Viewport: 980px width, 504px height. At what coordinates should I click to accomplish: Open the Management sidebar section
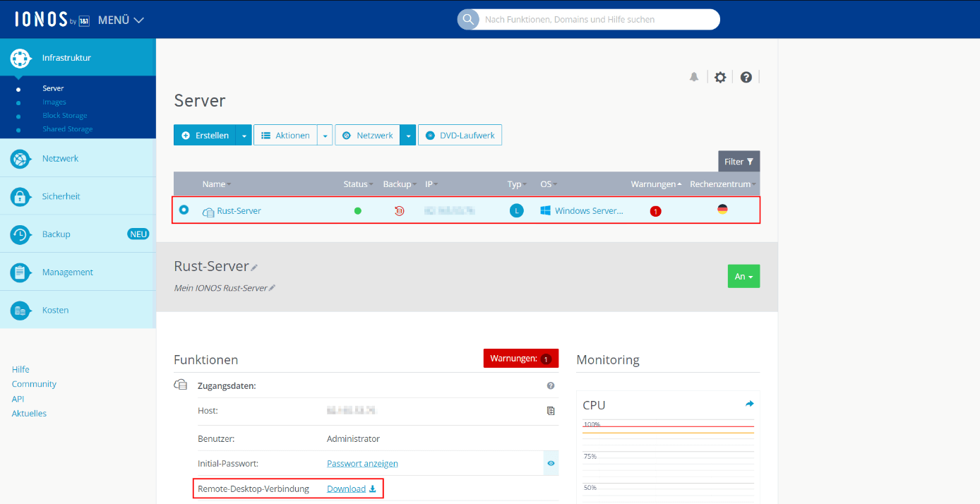pos(78,272)
